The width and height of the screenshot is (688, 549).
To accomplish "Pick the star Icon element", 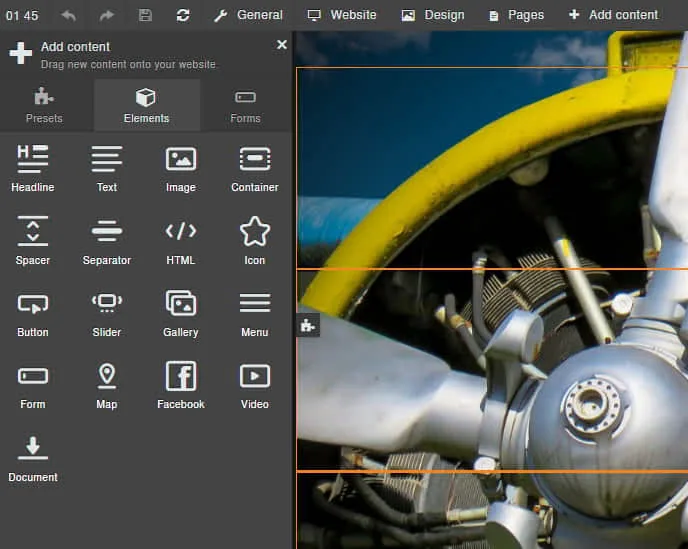I will pos(254,241).
